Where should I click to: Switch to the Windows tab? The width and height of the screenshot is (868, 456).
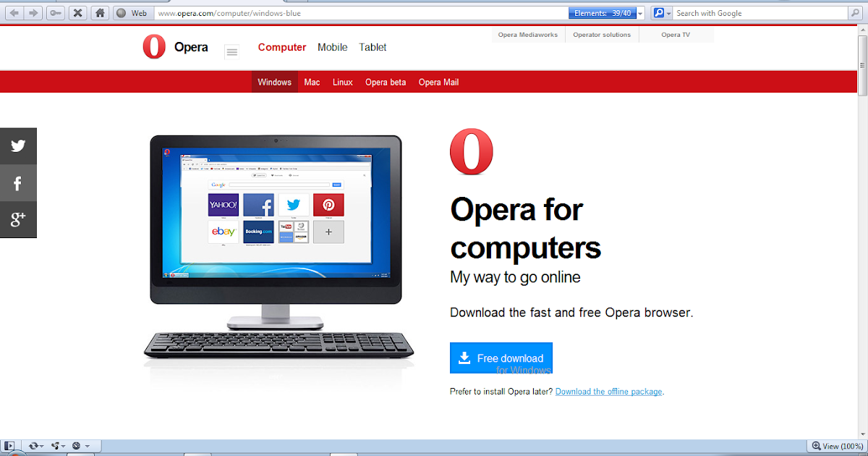(275, 82)
